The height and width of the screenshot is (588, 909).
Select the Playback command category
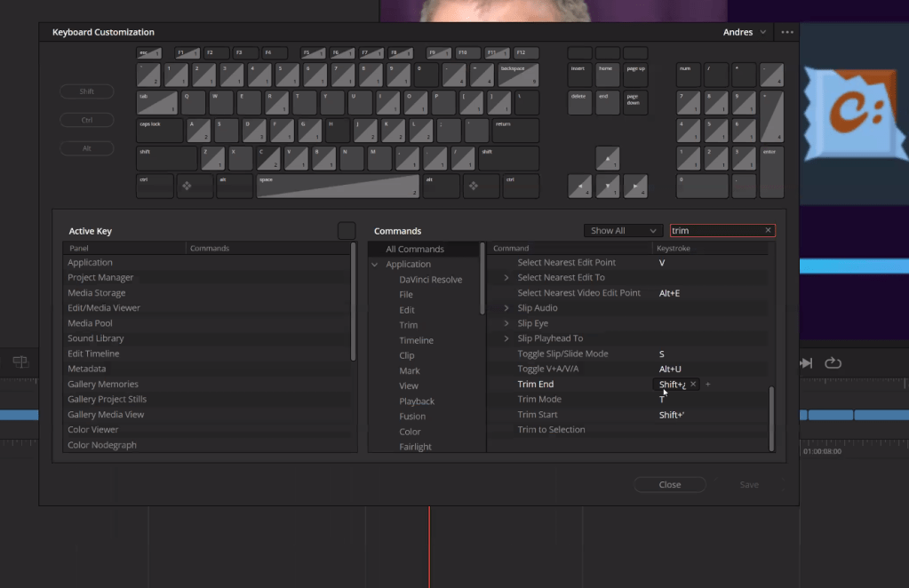(417, 401)
